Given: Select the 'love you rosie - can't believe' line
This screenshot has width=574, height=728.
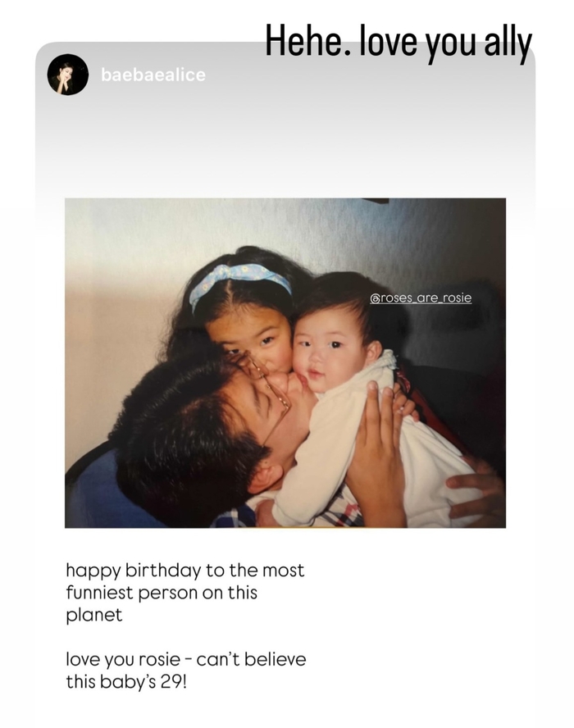Looking at the screenshot, I should click(186, 659).
